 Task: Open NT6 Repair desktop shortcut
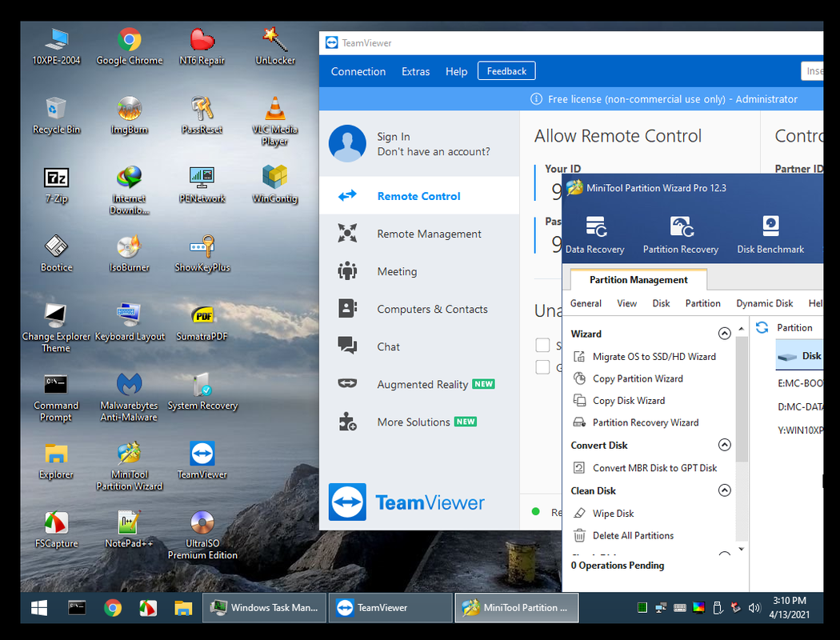pos(202,46)
